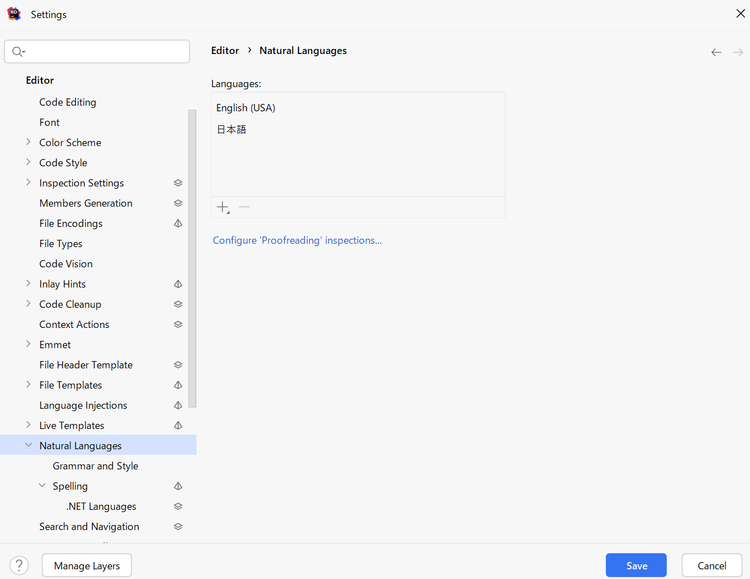Click the Rider app icon in title bar
This screenshot has width=750, height=579.
click(14, 14)
